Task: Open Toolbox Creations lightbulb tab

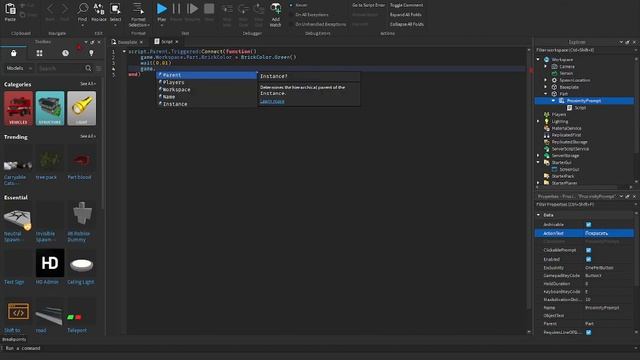Action: 91,53
